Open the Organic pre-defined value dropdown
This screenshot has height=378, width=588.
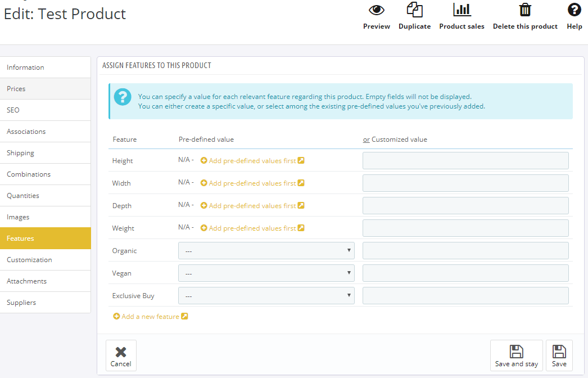(266, 251)
